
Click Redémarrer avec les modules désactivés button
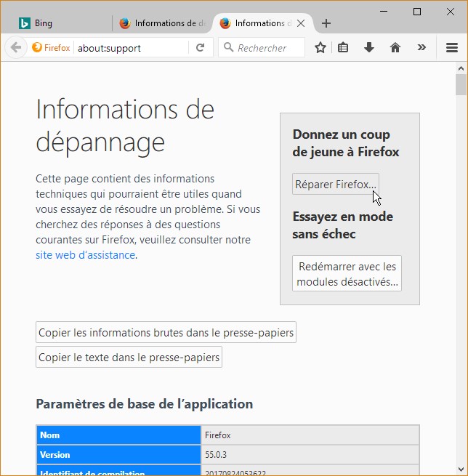pyautogui.click(x=347, y=274)
